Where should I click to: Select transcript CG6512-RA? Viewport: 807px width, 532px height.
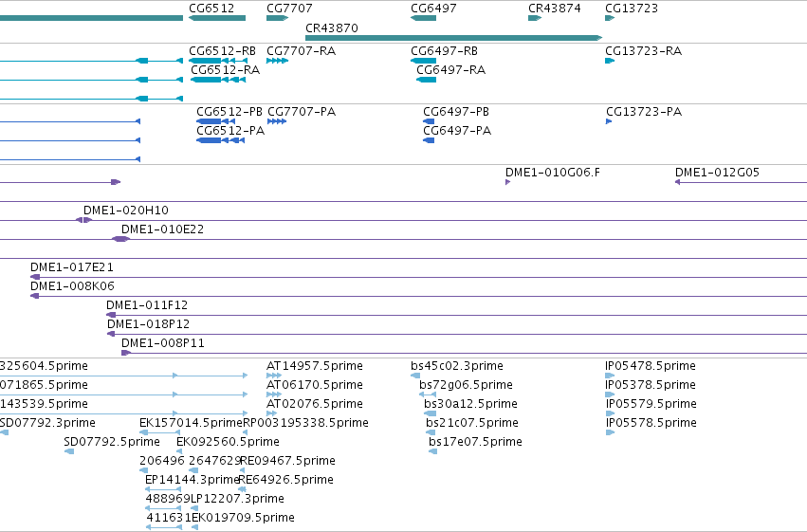coord(218,80)
